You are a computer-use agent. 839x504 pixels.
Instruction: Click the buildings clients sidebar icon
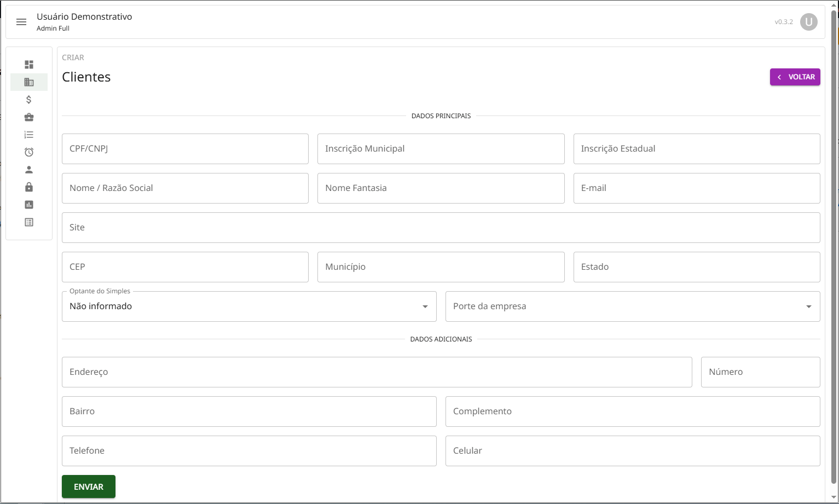pos(29,82)
